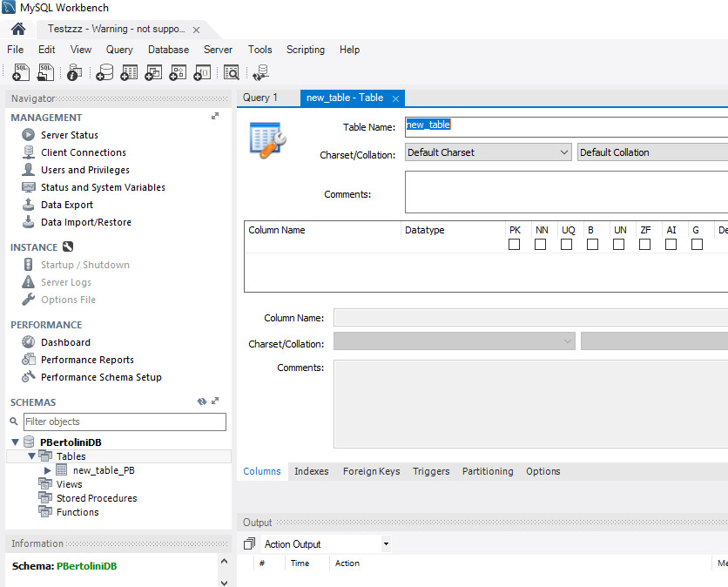Switch to the Triggers tab
728x587 pixels.
431,471
